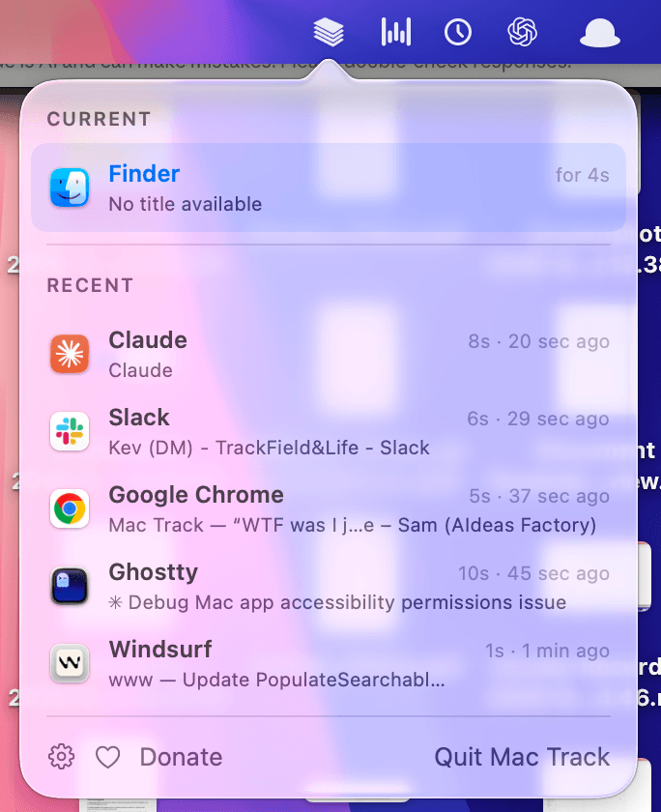Image resolution: width=661 pixels, height=812 pixels.
Task: Click the RECENT section header
Action: (90, 285)
